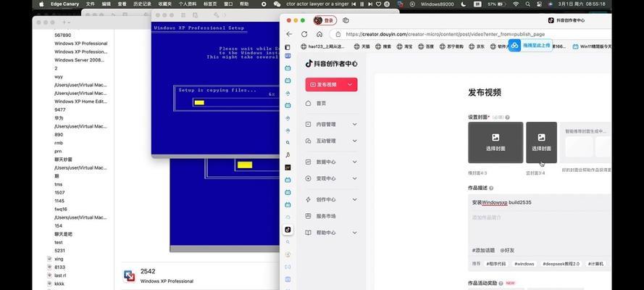Select Windows XP Home Edit... in VM list
Image resolution: width=644 pixels, height=290 pixels.
[79, 101]
